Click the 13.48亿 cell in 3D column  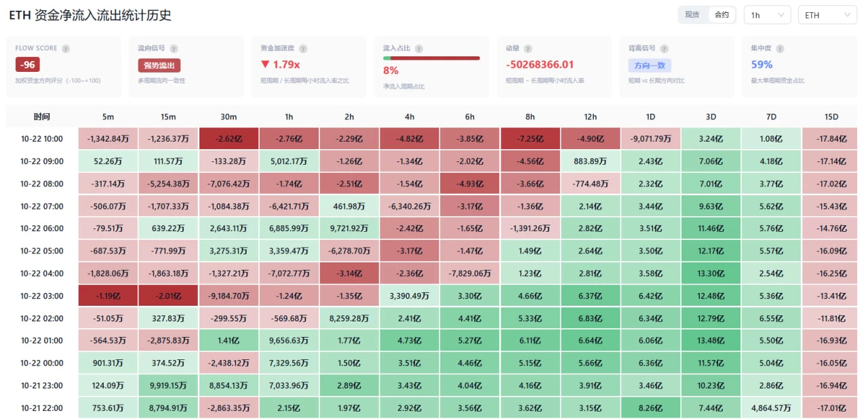coord(711,341)
